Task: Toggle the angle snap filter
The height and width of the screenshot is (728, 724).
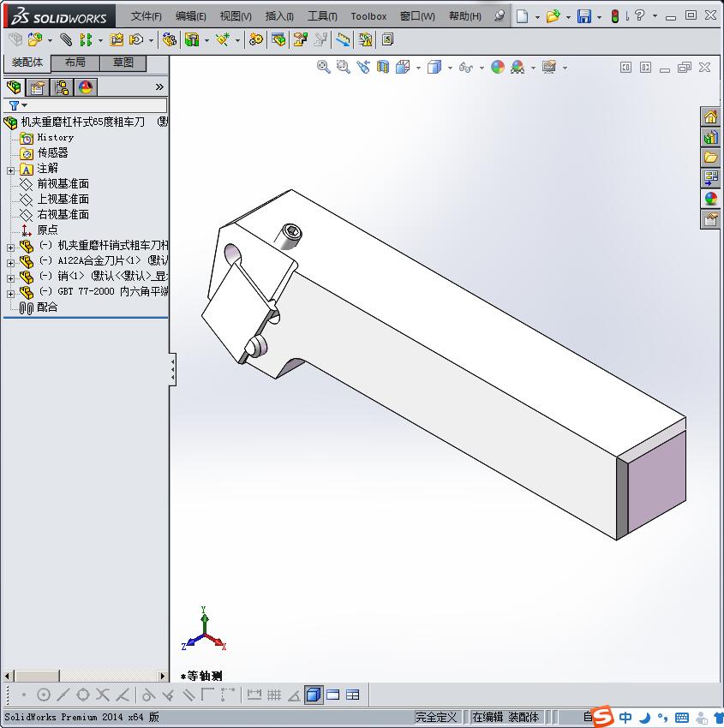Action: click(x=294, y=695)
